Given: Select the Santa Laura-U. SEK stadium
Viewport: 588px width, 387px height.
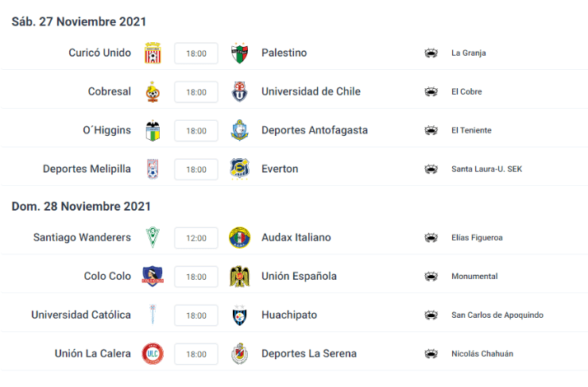Looking at the screenshot, I should point(486,168).
